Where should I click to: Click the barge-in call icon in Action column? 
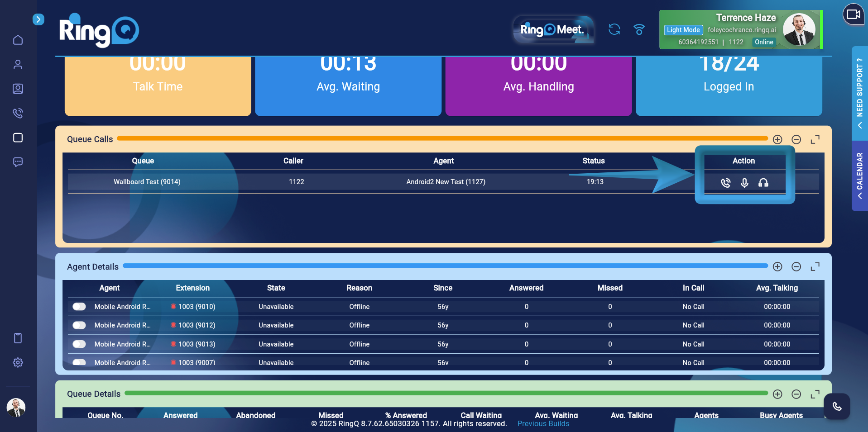725,183
